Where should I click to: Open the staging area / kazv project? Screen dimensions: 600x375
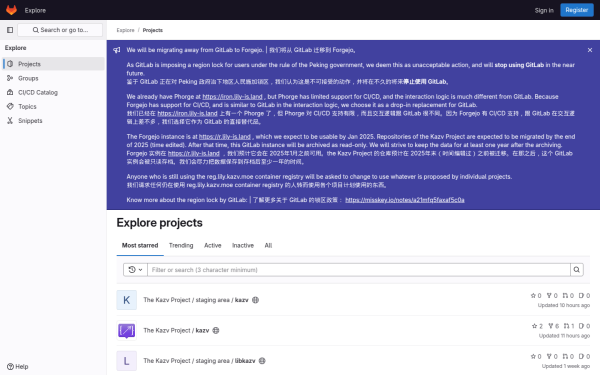pyautogui.click(x=196, y=300)
